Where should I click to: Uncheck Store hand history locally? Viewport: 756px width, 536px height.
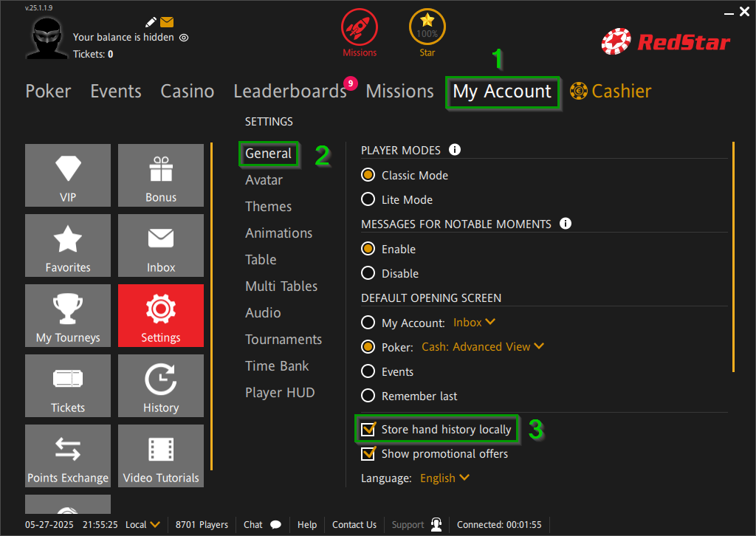pyautogui.click(x=368, y=429)
